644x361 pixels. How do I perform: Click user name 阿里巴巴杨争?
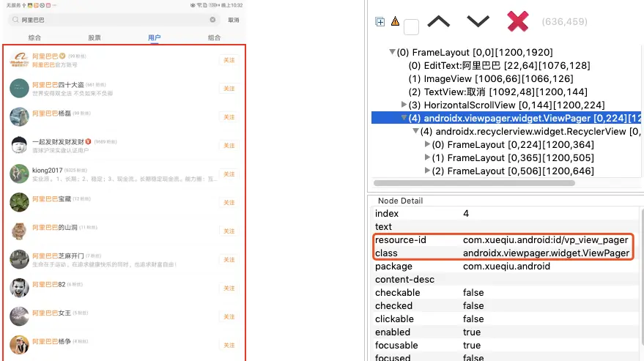coord(52,341)
